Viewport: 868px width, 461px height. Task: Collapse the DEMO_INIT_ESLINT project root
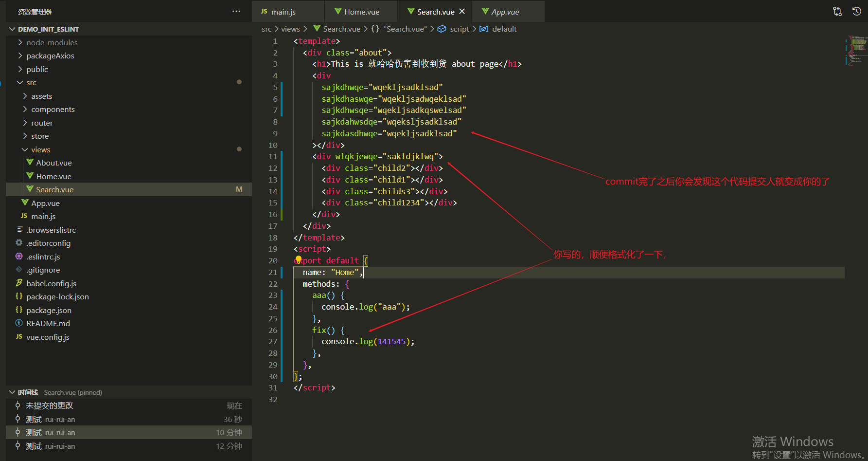[12, 29]
